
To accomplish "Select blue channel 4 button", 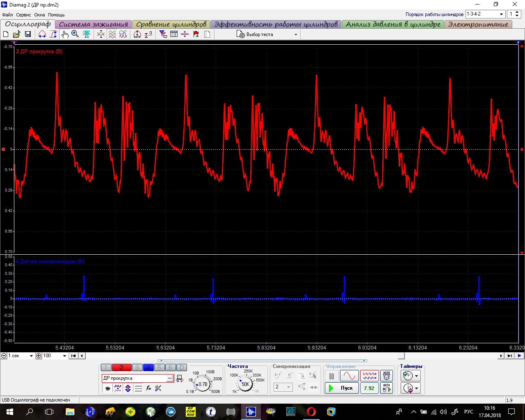I will click(x=148, y=367).
